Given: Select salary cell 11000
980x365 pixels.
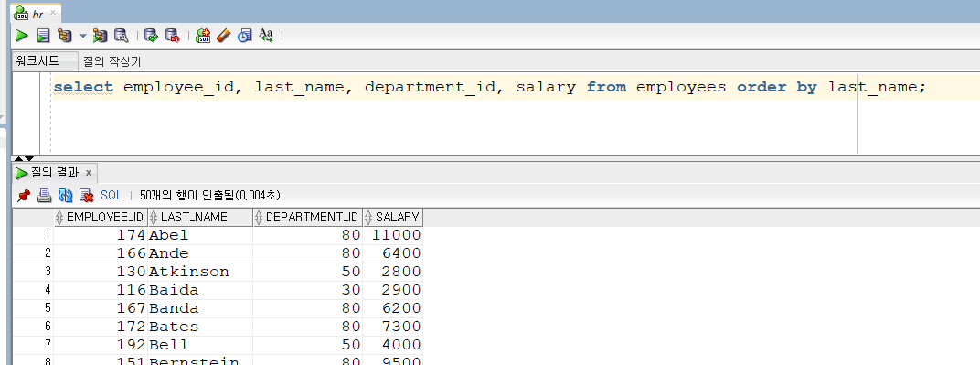Looking at the screenshot, I should point(392,236).
